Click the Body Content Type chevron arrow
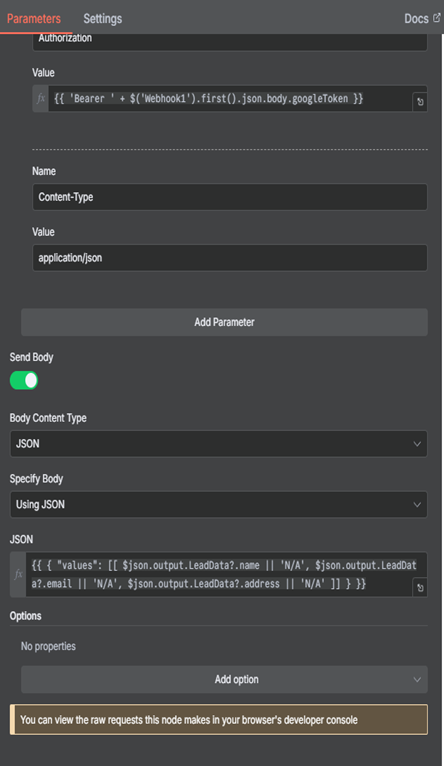 [x=417, y=444]
